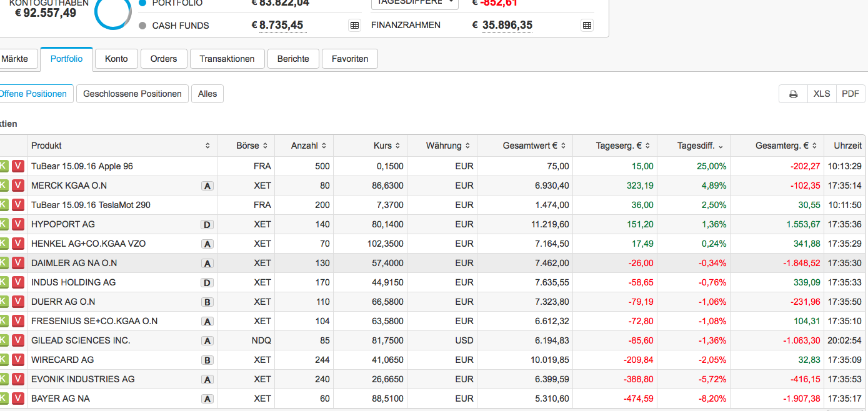Image resolution: width=868 pixels, height=411 pixels.
Task: Open GILEAD SCIENCES INC. product name
Action: pos(81,340)
